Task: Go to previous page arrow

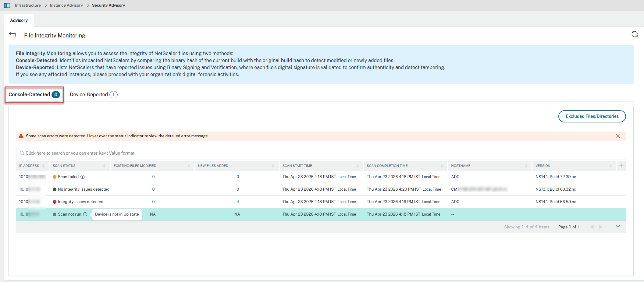Action: (x=592, y=227)
